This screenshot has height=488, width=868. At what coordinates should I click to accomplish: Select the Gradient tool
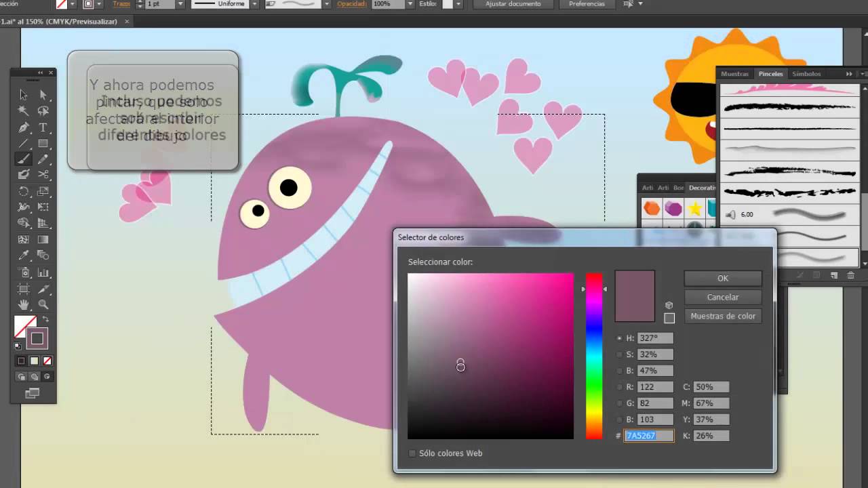click(x=43, y=239)
